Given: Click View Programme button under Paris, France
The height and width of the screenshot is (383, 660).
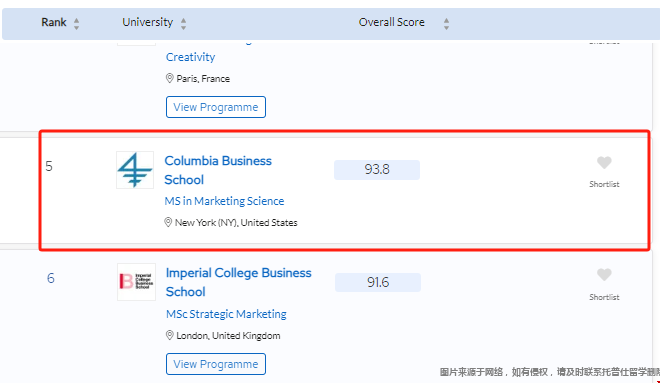Looking at the screenshot, I should click(x=216, y=107).
